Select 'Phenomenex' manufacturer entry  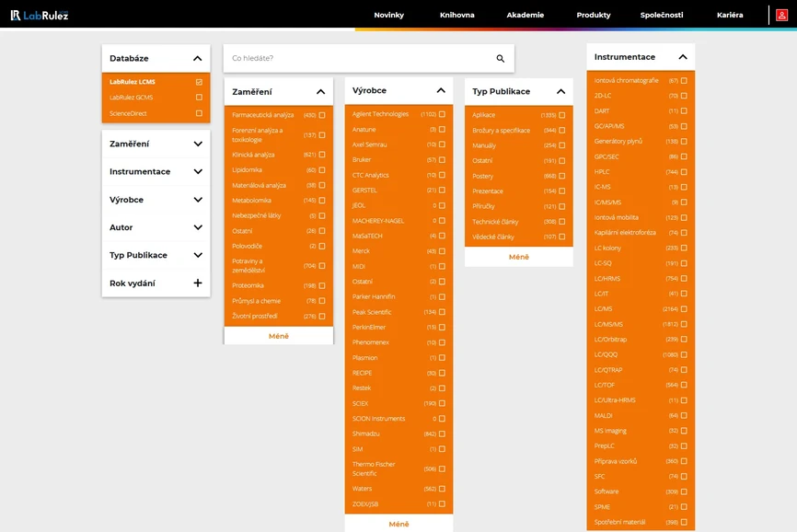[398, 342]
